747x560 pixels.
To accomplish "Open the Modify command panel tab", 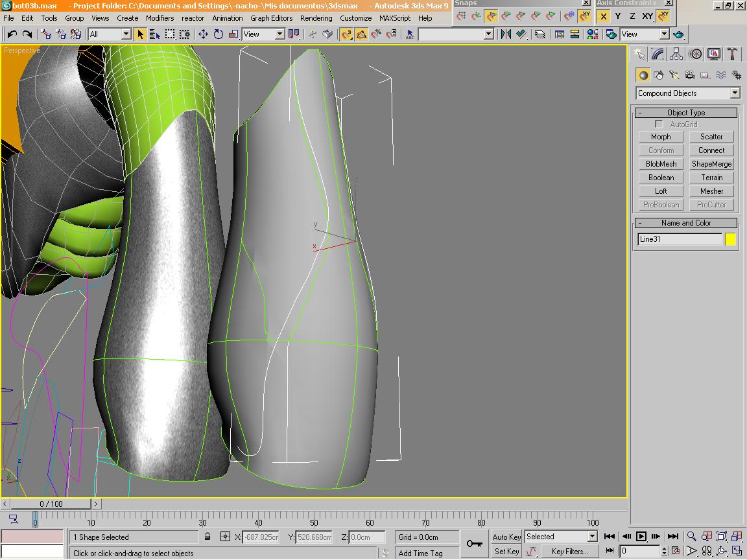I will click(658, 54).
